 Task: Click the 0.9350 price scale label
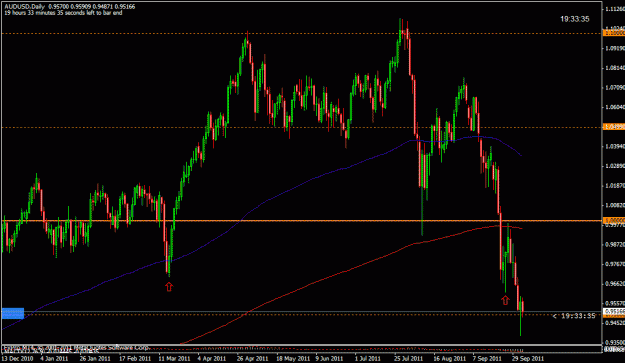click(x=614, y=342)
